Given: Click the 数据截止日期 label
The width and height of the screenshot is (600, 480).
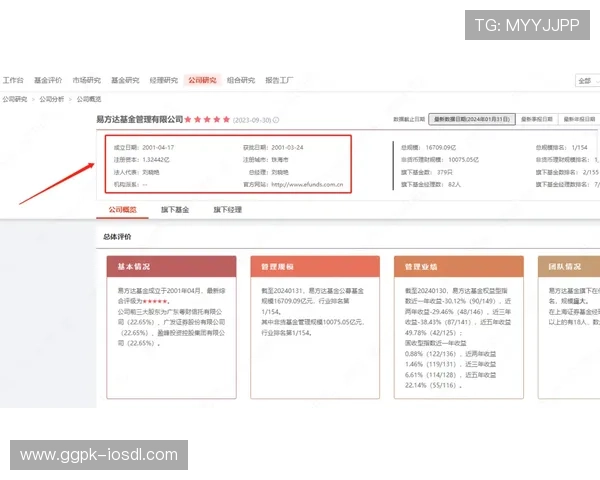Looking at the screenshot, I should pyautogui.click(x=409, y=119).
